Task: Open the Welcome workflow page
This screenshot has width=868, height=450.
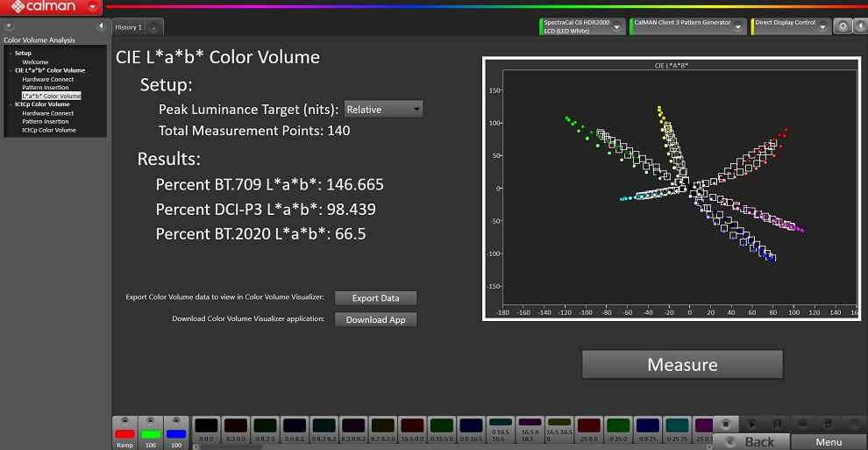Action: point(35,62)
